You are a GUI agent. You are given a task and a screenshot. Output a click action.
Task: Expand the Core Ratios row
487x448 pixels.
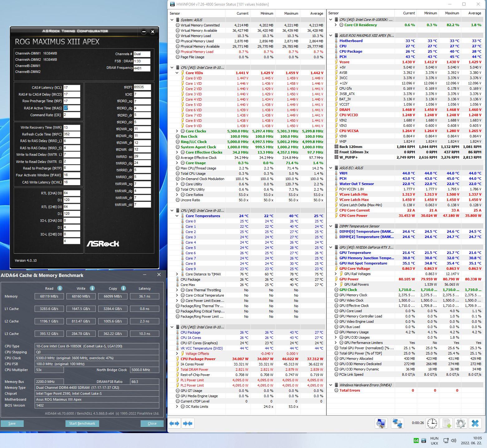(x=177, y=195)
